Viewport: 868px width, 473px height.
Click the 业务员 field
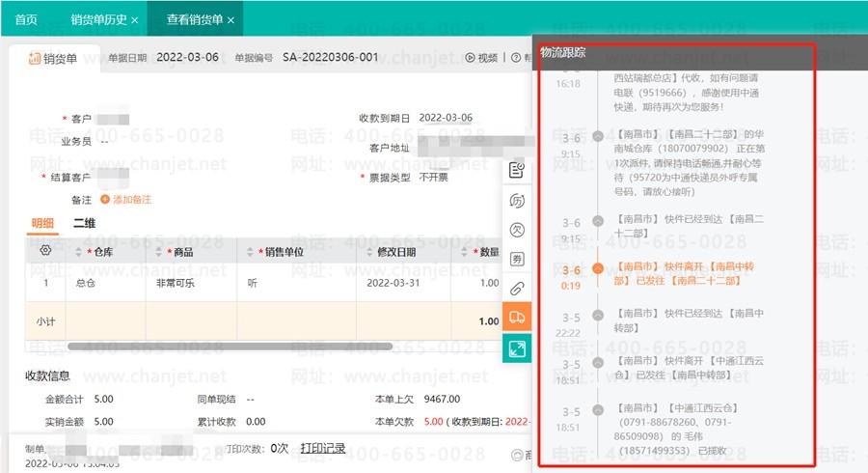104,141
